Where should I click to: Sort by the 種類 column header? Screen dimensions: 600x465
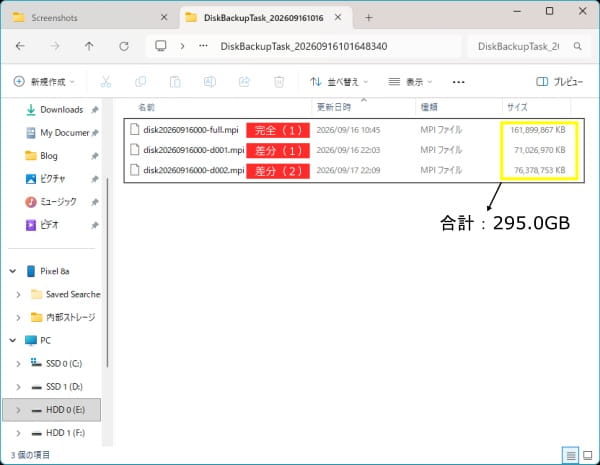429,107
